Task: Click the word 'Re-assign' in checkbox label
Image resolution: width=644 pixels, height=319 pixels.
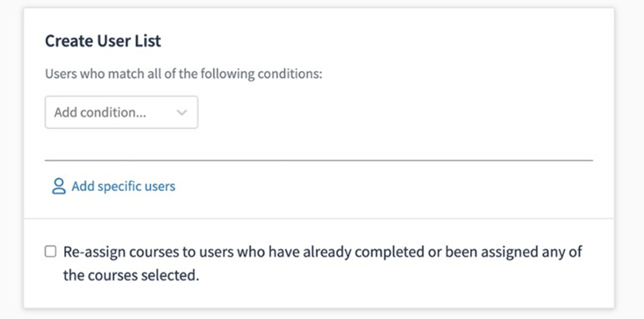Action: tap(91, 252)
